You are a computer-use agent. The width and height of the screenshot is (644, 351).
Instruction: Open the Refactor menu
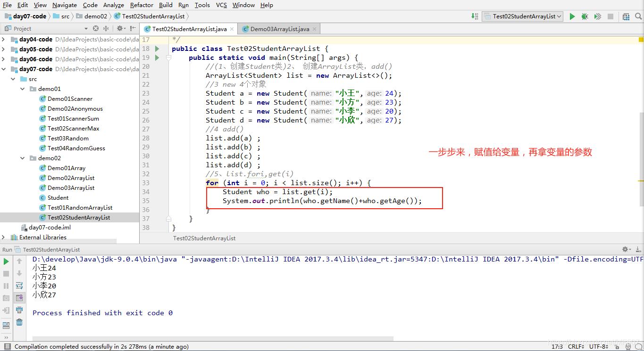click(142, 5)
